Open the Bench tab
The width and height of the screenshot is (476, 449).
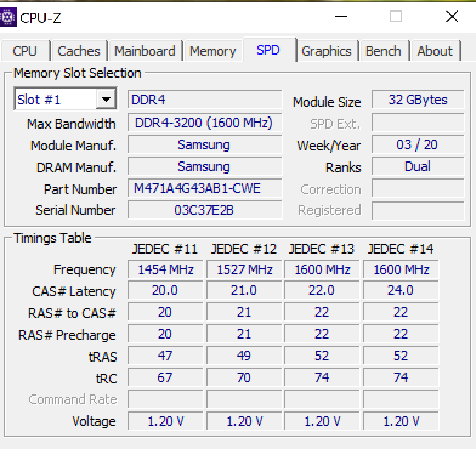[x=384, y=51]
